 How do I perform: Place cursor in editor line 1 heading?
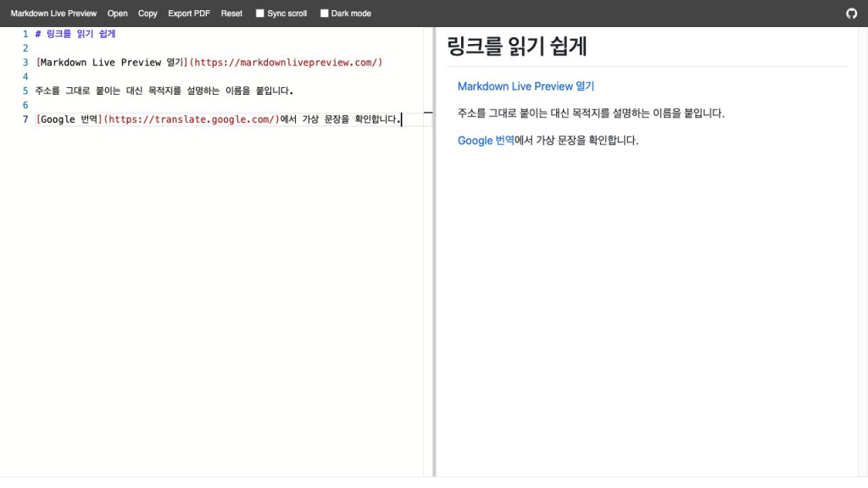pos(75,34)
